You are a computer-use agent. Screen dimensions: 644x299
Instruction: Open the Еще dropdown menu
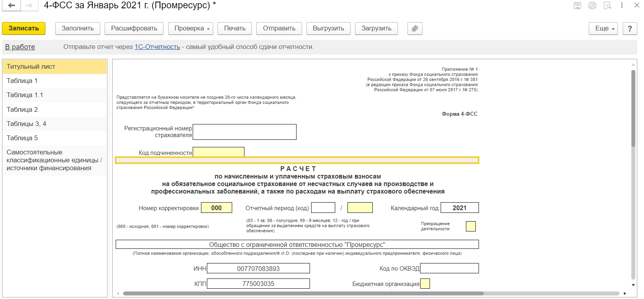603,28
